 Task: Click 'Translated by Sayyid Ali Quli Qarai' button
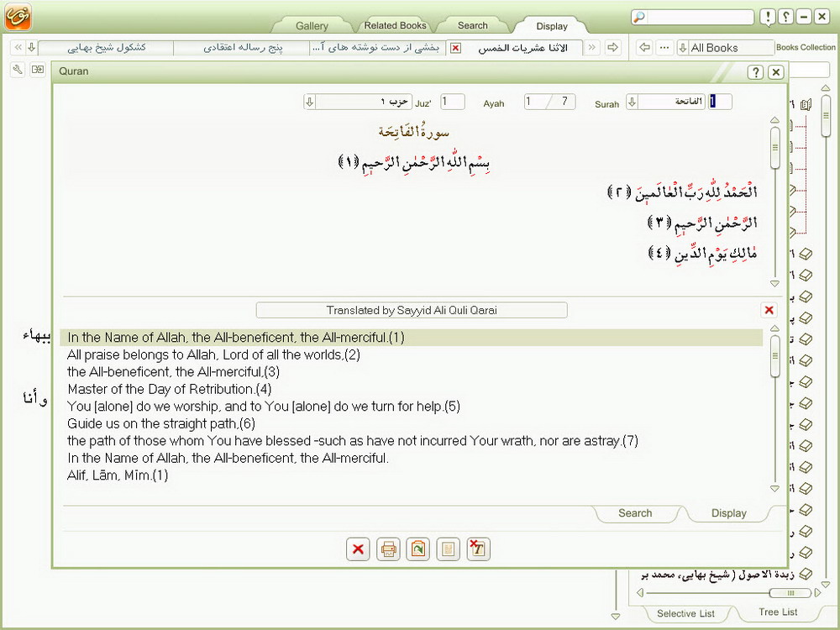pos(412,310)
